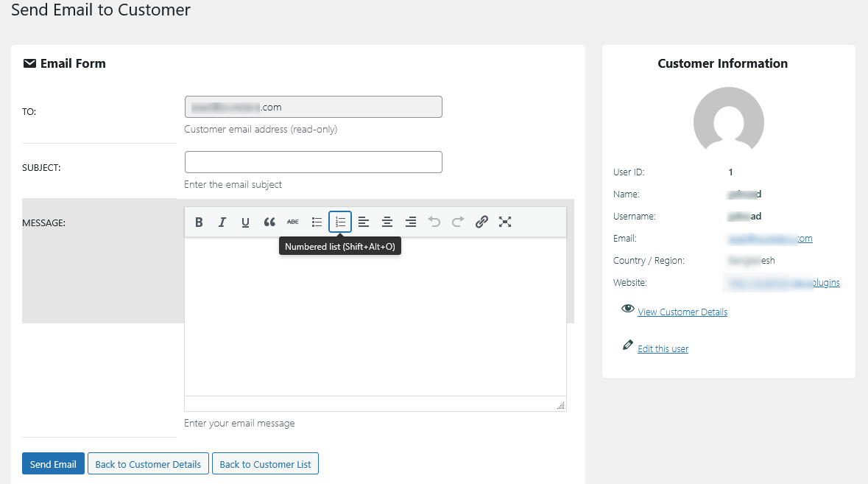Image resolution: width=868 pixels, height=484 pixels.
Task: Align message text to the left
Action: point(363,222)
